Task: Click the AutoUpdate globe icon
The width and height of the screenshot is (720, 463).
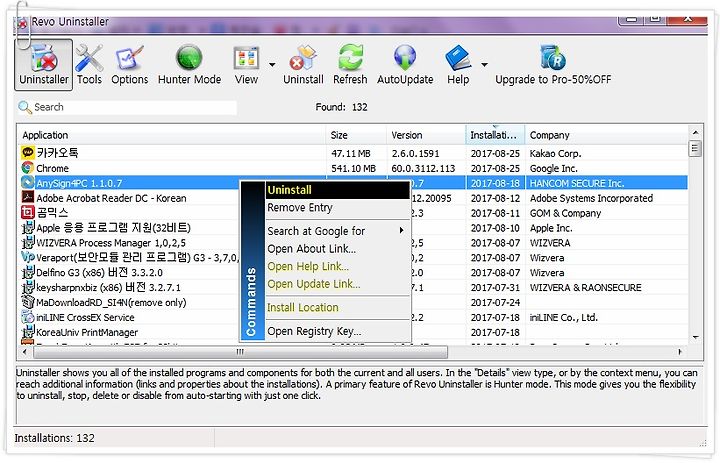Action: 405,58
